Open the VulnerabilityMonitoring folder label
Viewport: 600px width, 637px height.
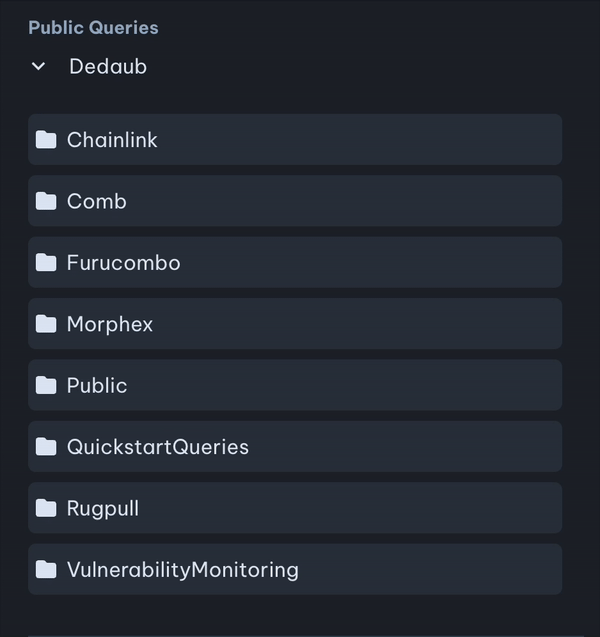182,570
